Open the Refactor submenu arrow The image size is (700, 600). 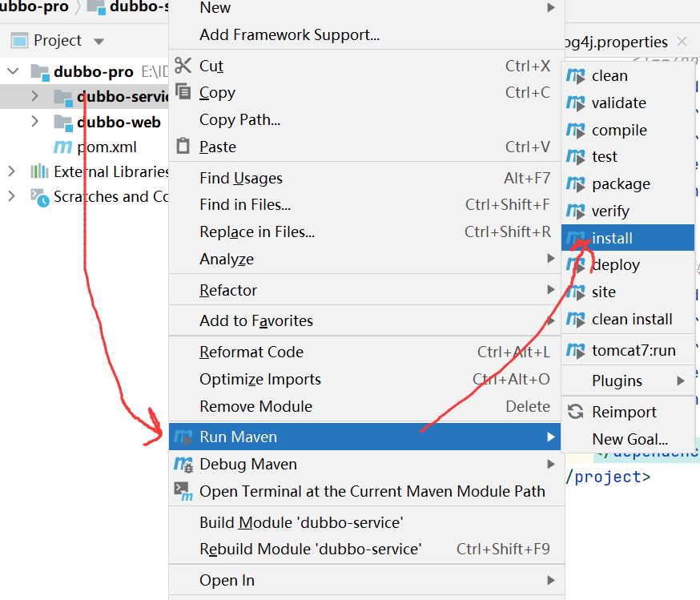[551, 290]
